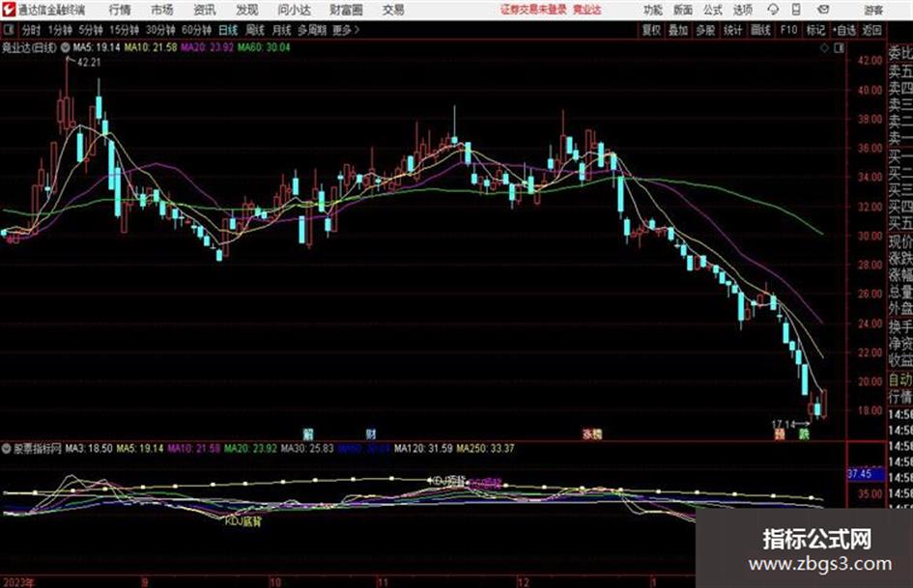The width and height of the screenshot is (913, 588).
Task: Switch to the 30分钟 period tab
Action: tap(160, 30)
